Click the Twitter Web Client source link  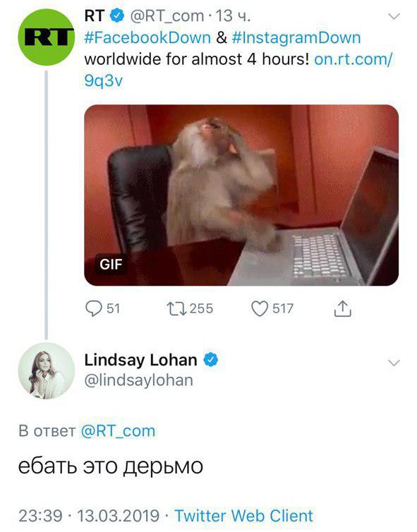(x=243, y=516)
